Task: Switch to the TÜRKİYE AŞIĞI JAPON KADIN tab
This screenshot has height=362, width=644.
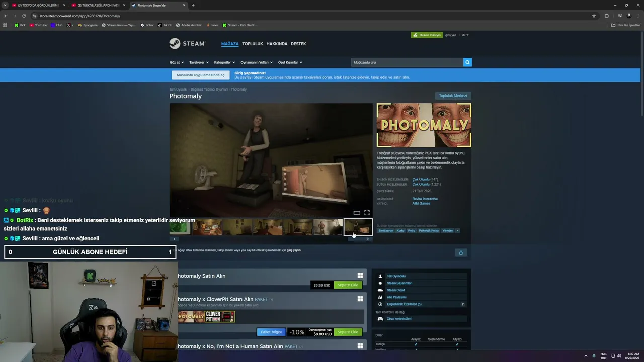Action: 99,5
